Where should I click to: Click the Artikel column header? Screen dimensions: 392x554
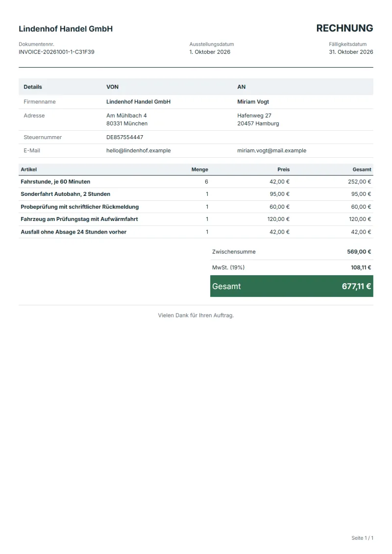[x=28, y=169]
